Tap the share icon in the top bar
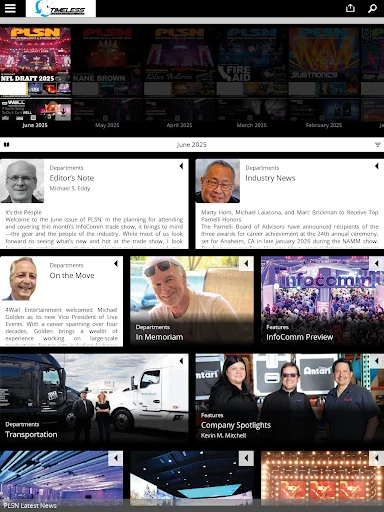This screenshot has height=512, width=384. (350, 8)
